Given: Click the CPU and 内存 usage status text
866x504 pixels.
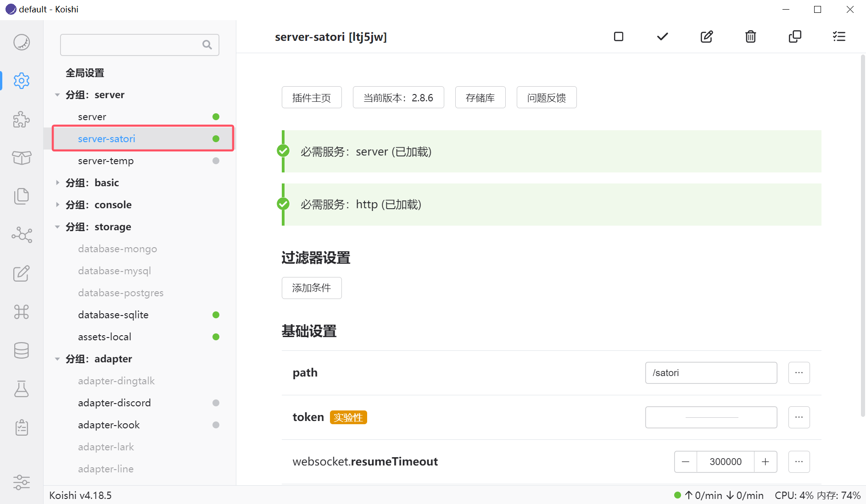Looking at the screenshot, I should coord(817,495).
